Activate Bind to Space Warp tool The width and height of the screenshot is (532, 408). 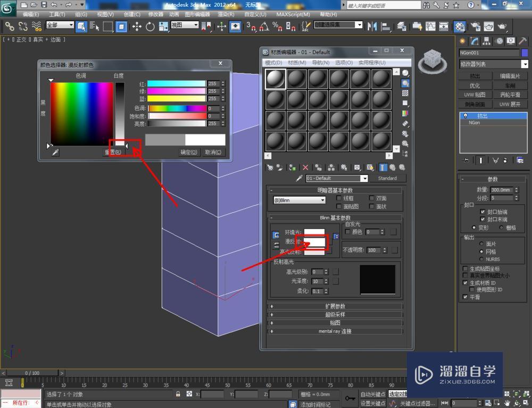point(36,26)
